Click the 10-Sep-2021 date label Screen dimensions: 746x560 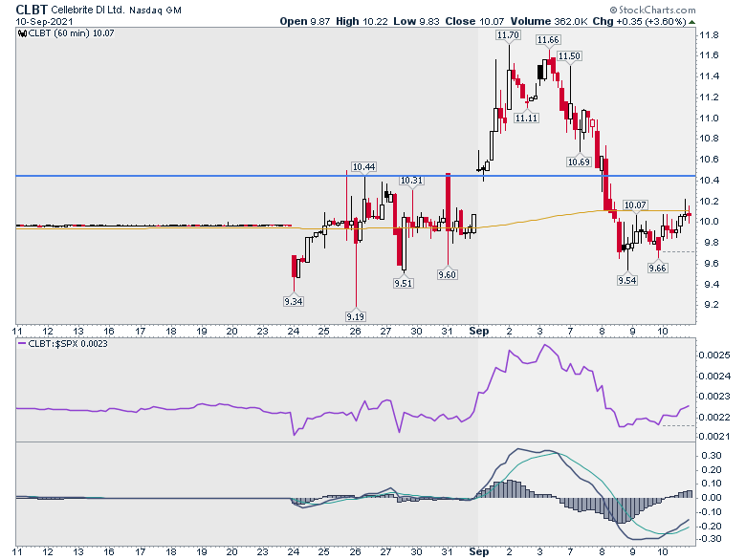(x=44, y=21)
